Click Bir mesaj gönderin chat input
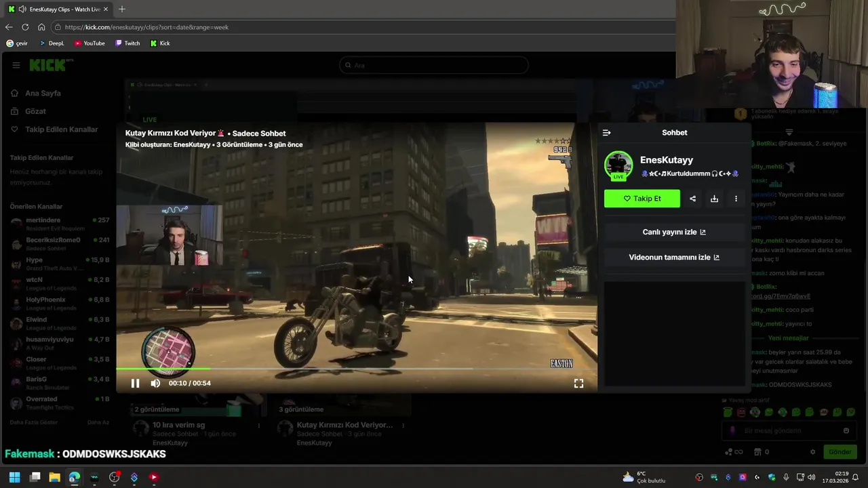868x488 pixels. pos(788,430)
